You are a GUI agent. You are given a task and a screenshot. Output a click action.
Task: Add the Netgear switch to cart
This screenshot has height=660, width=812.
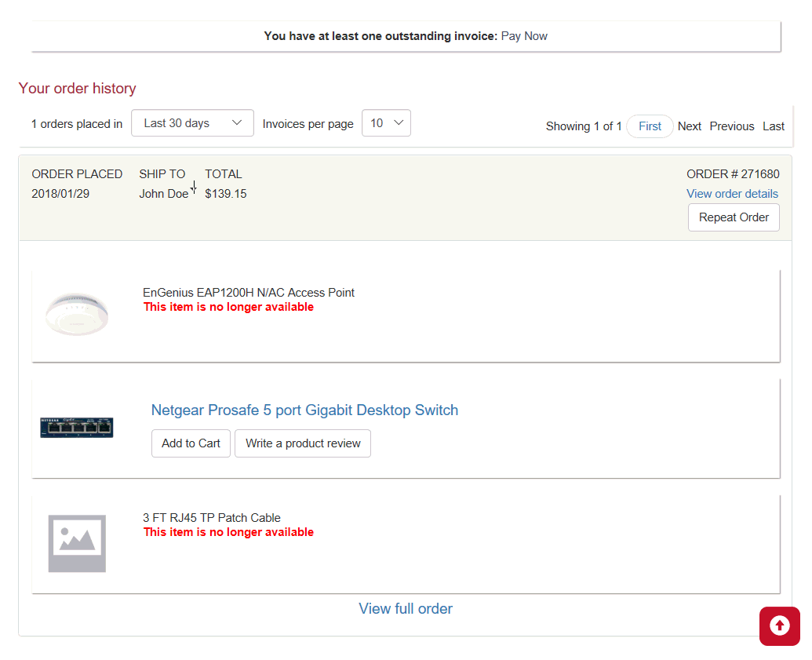pyautogui.click(x=191, y=443)
